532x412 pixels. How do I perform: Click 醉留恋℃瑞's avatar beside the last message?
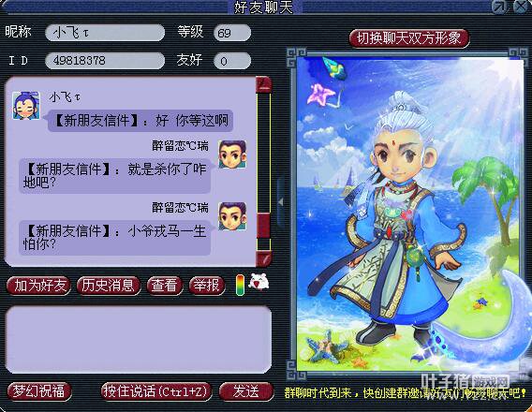232,216
